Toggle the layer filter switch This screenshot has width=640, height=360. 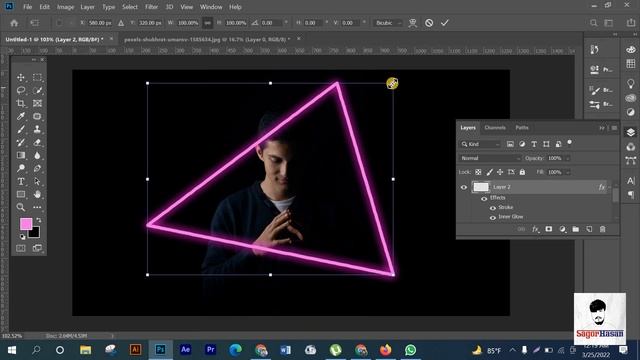pyautogui.click(x=569, y=143)
